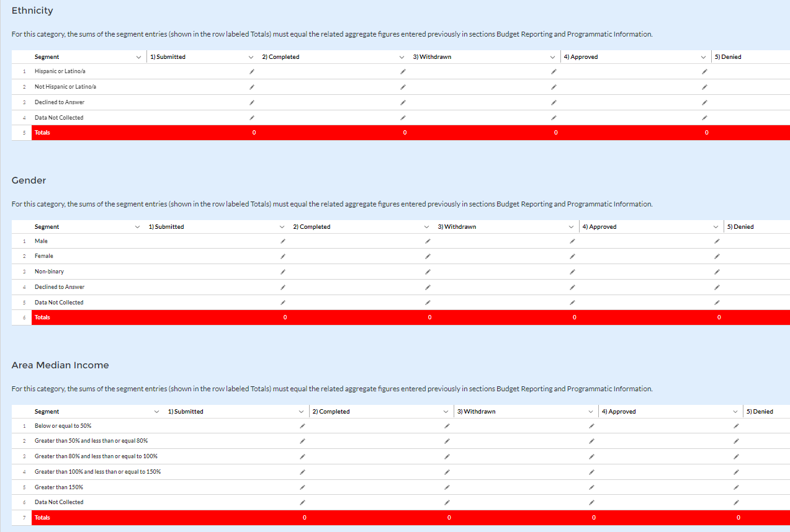The image size is (790, 532).
Task: Click 2) Completed header in Ethnicity table
Action: 281,57
